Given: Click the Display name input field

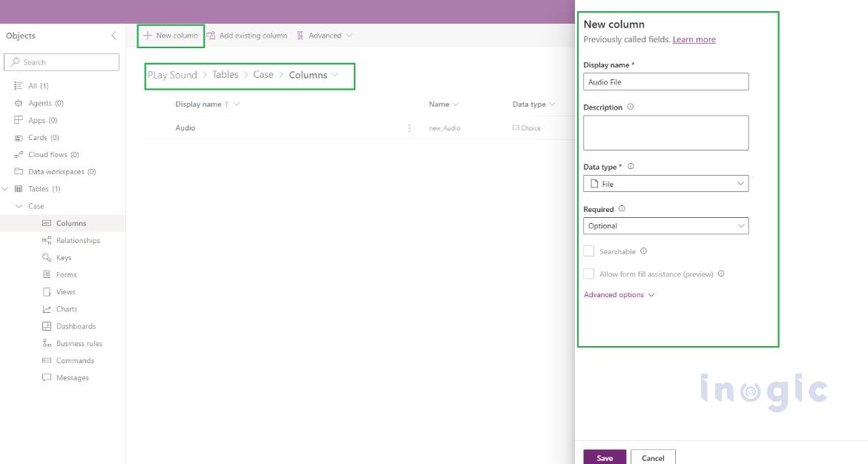Looking at the screenshot, I should pos(665,82).
